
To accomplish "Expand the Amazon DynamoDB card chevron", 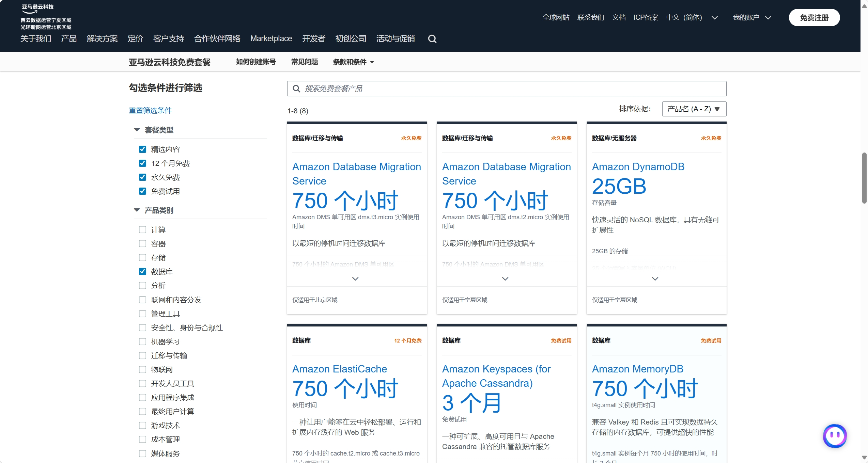I will pos(655,279).
